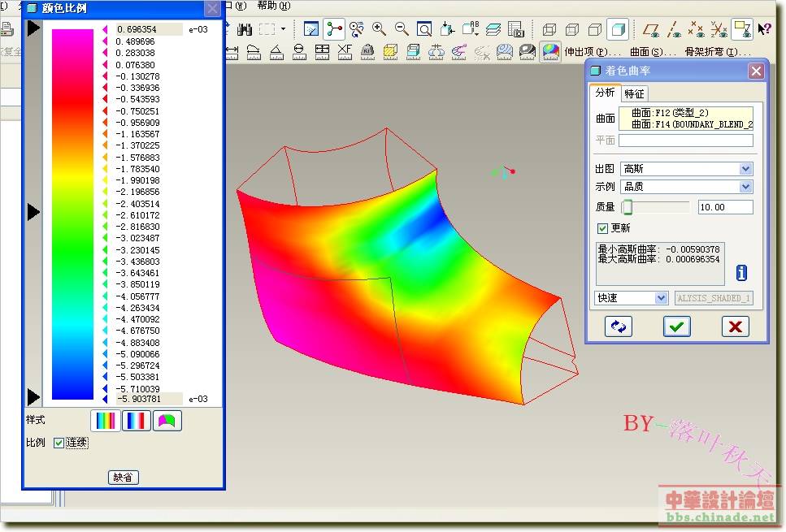Click the 伸出项(P)... menu item
The width and height of the screenshot is (786, 532).
point(593,52)
